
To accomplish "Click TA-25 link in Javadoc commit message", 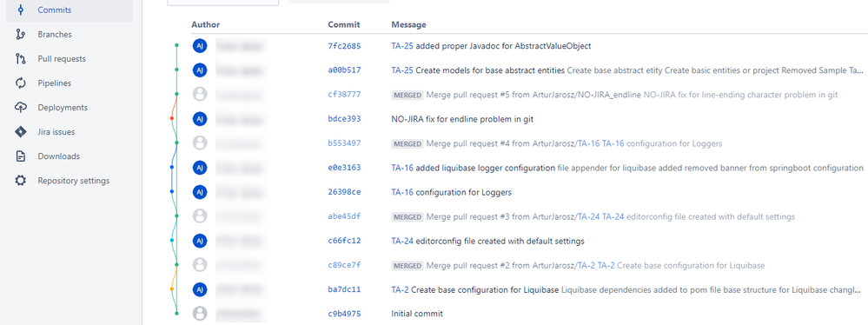I will tap(402, 46).
